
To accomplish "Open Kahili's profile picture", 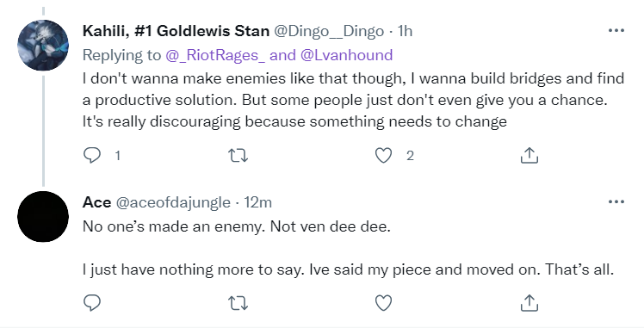I will click(43, 45).
